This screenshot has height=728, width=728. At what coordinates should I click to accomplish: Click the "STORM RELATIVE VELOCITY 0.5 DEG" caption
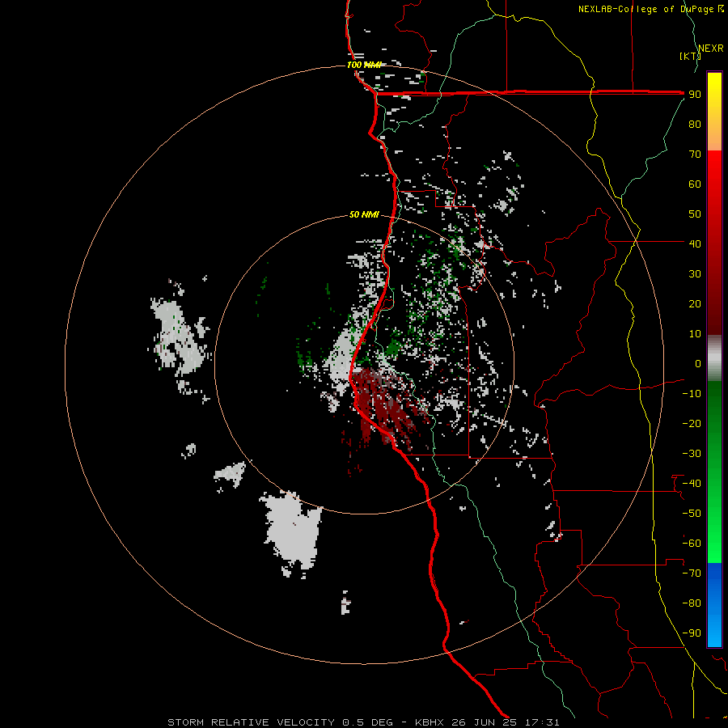280,722
